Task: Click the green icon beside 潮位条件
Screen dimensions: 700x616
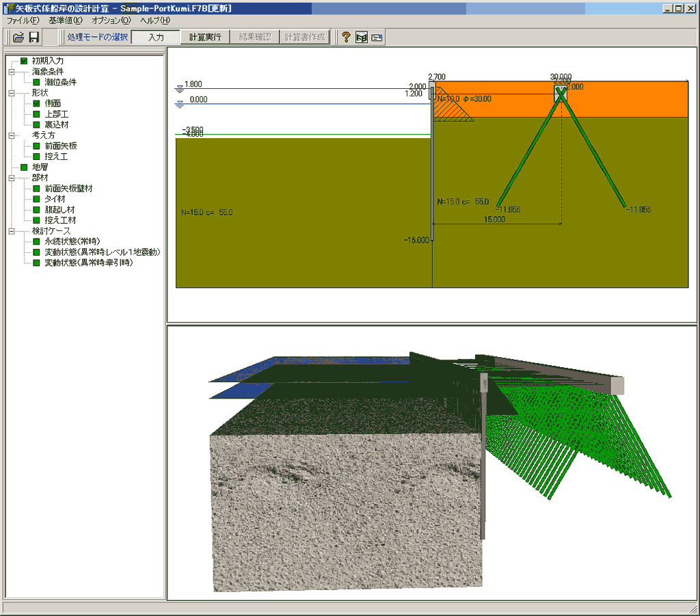Action: point(37,82)
